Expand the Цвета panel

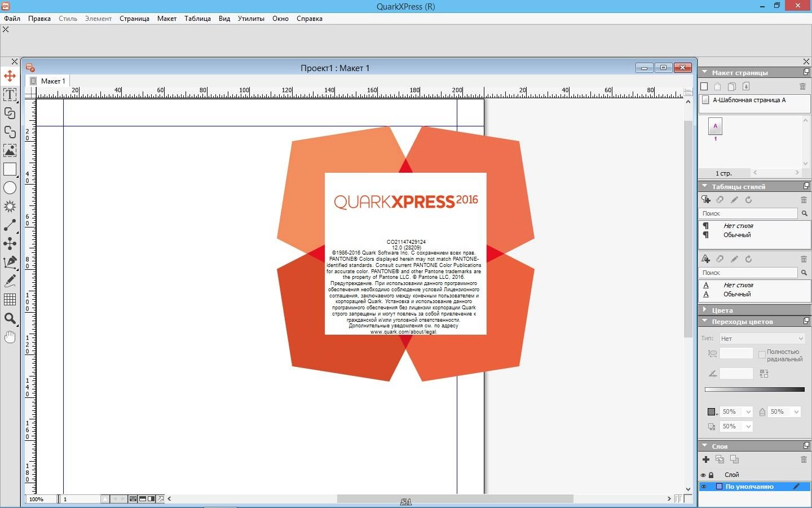704,310
